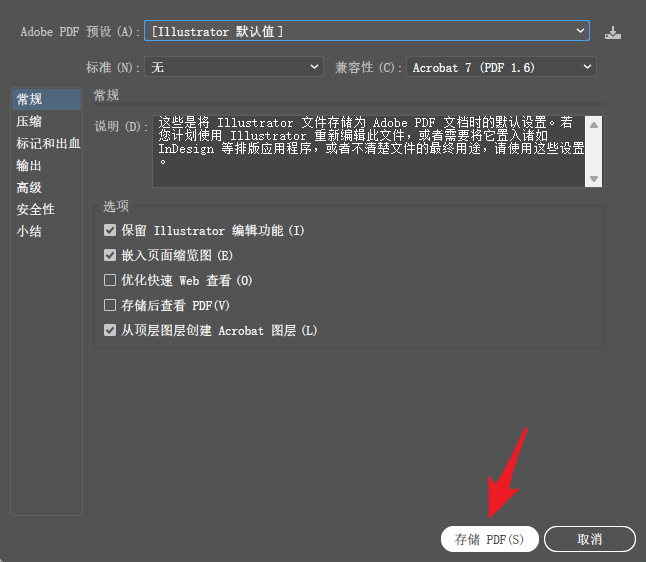Toggle 嵌入页面缩览图 checkbox

110,255
